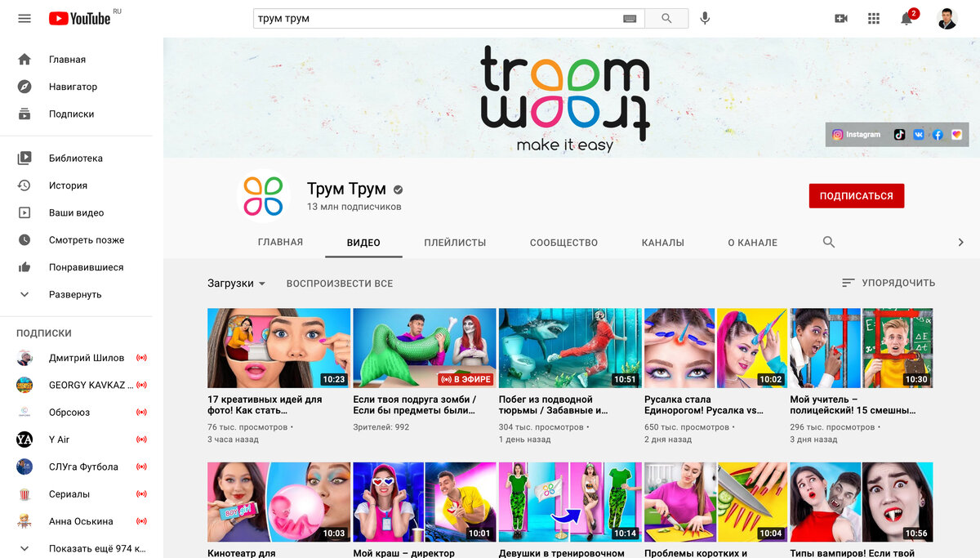Start a voice search with the microphone icon

(x=704, y=18)
